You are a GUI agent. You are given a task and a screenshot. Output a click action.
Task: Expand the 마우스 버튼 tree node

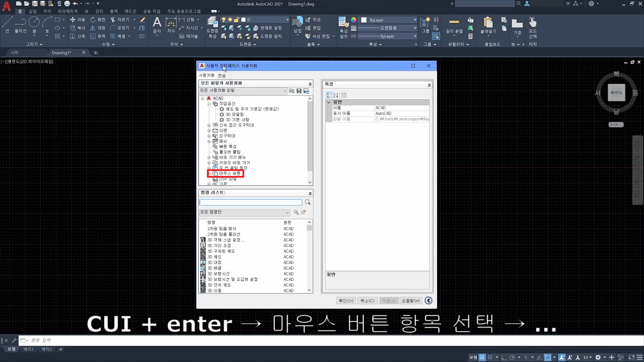pyautogui.click(x=209, y=173)
